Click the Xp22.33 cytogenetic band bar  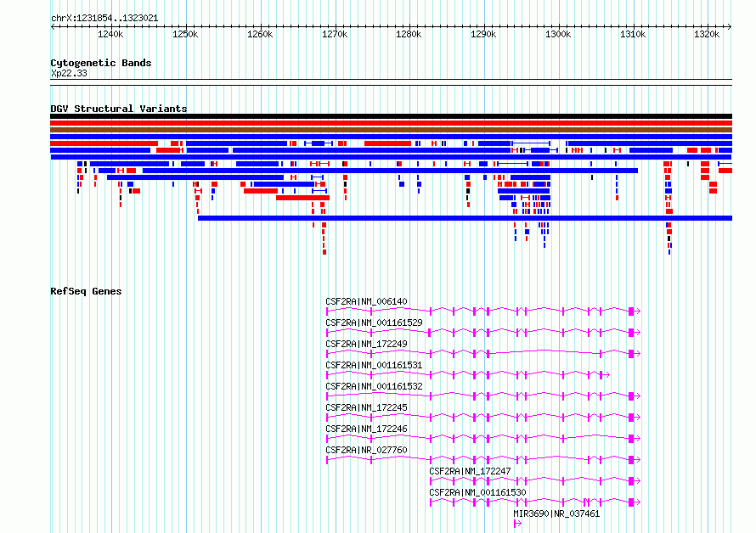pos(391,82)
